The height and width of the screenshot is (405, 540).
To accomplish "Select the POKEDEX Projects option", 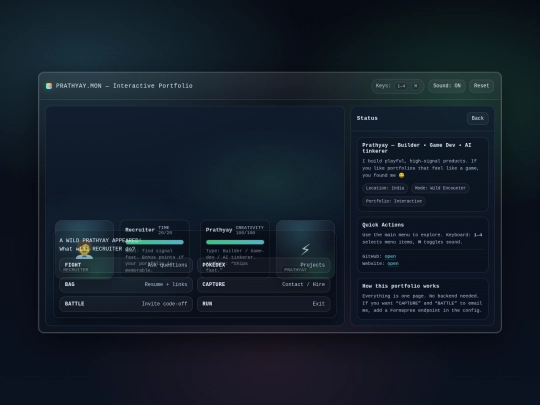I will coord(263,265).
